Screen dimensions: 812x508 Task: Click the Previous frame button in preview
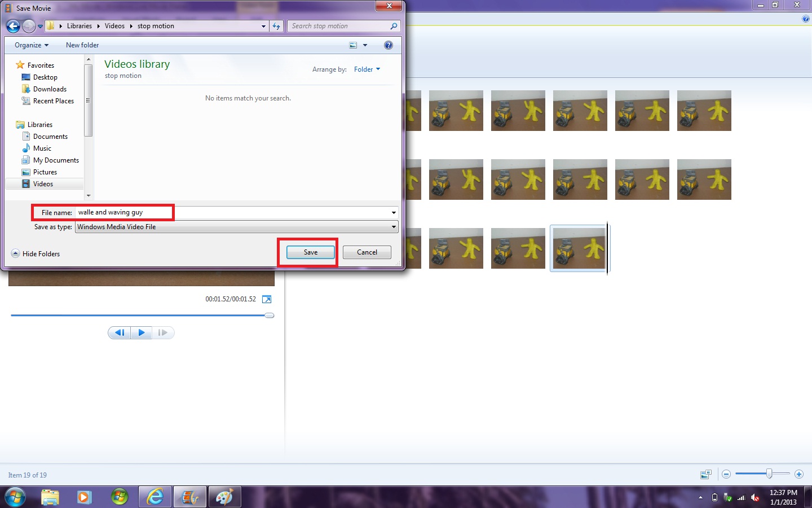tap(120, 332)
